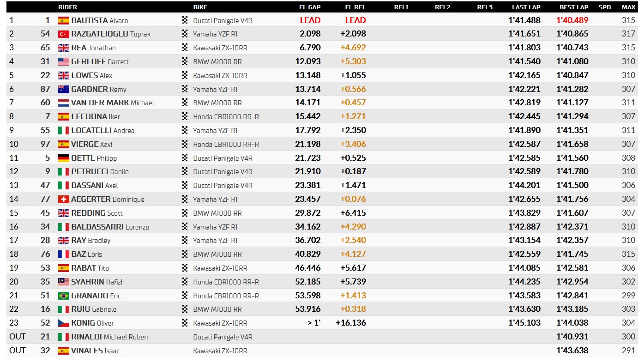The height and width of the screenshot is (357, 644).
Task: Select rider name LOWES Alex
Action: click(x=92, y=75)
